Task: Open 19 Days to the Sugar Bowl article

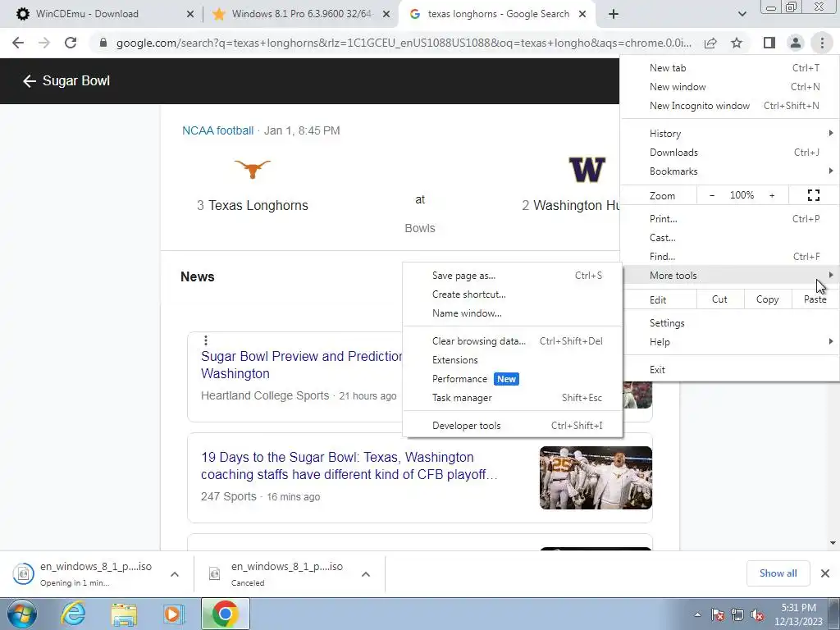Action: coord(349,466)
